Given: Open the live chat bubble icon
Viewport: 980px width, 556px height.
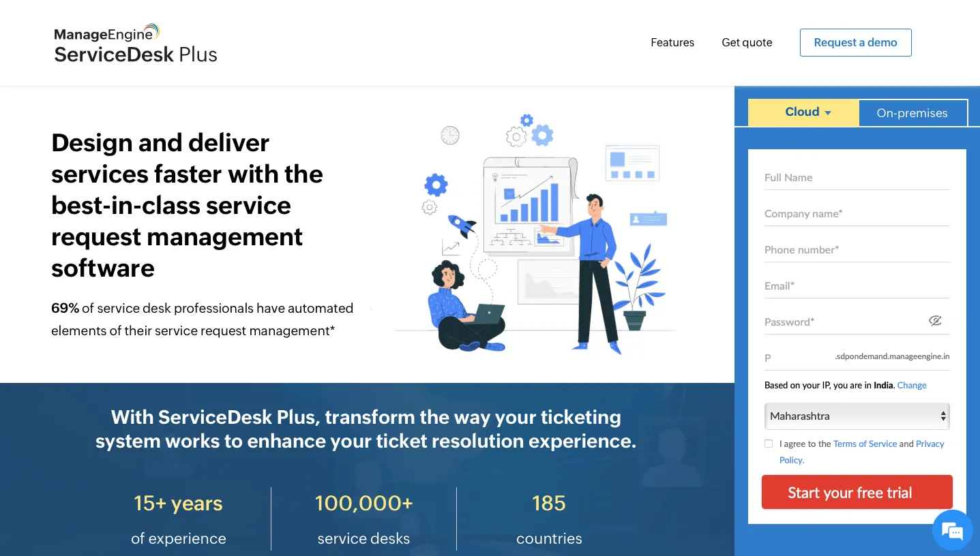Looking at the screenshot, I should tap(952, 530).
